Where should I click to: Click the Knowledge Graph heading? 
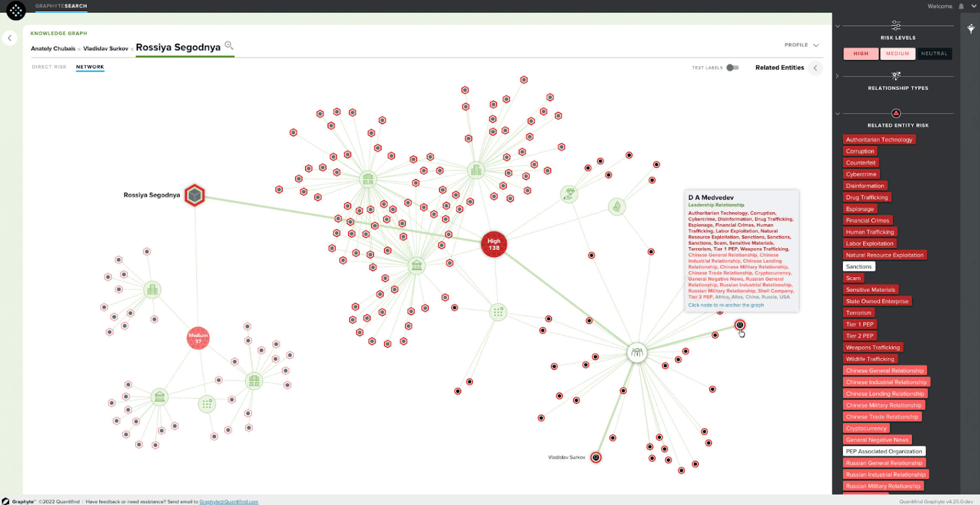(59, 33)
